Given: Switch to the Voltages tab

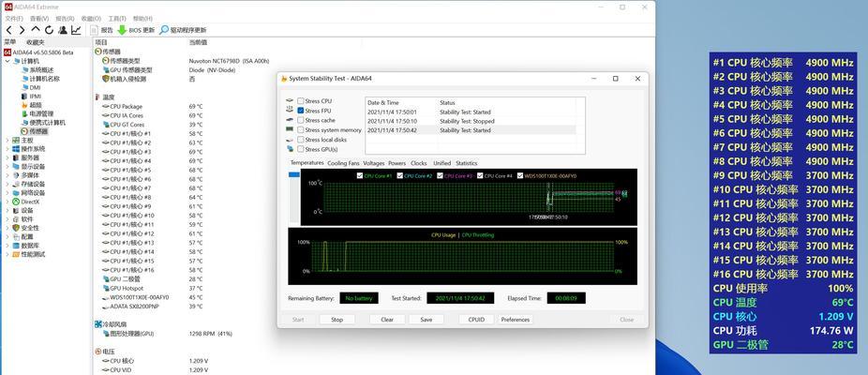Looking at the screenshot, I should tap(374, 163).
